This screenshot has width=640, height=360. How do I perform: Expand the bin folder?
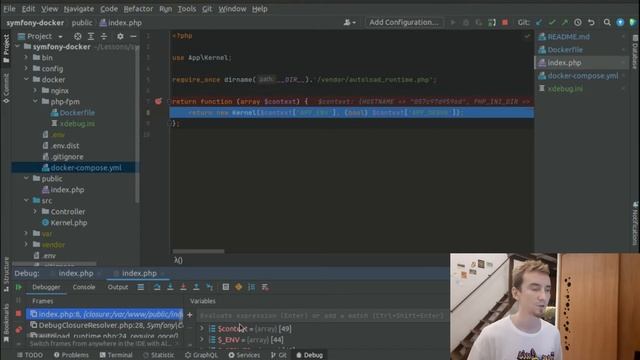pyautogui.click(x=26, y=58)
